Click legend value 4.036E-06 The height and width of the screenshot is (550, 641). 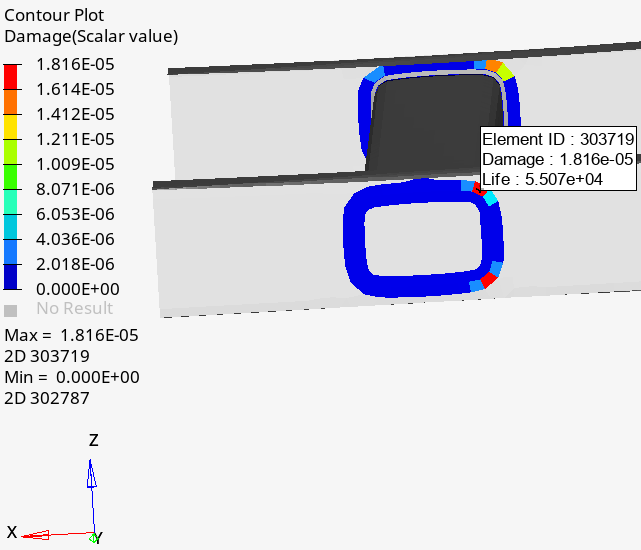coord(75,239)
